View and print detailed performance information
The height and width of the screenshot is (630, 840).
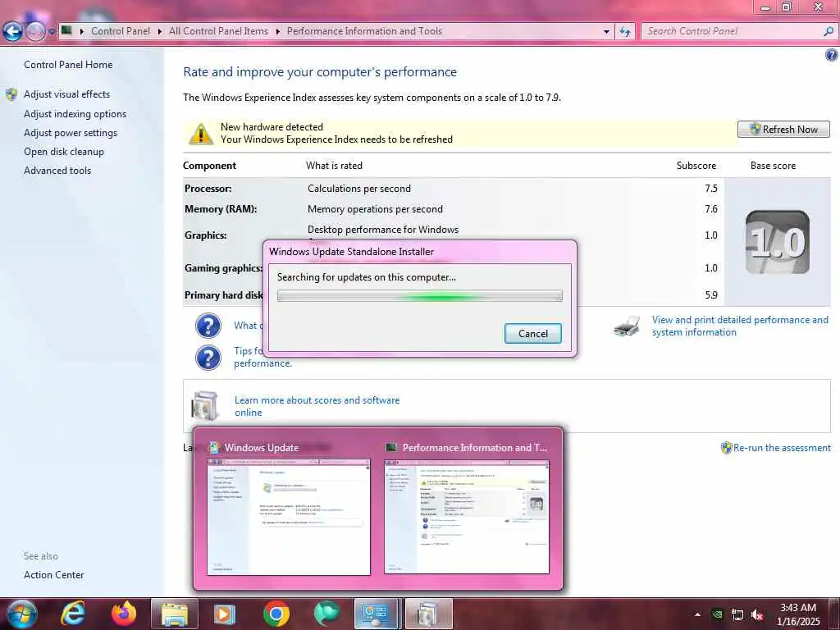740,326
